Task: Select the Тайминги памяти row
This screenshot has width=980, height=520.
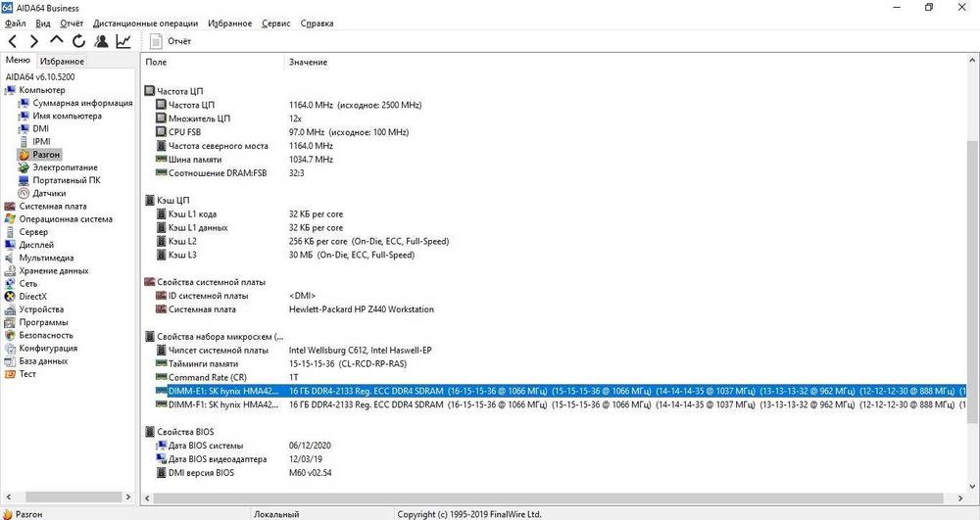Action: point(555,363)
